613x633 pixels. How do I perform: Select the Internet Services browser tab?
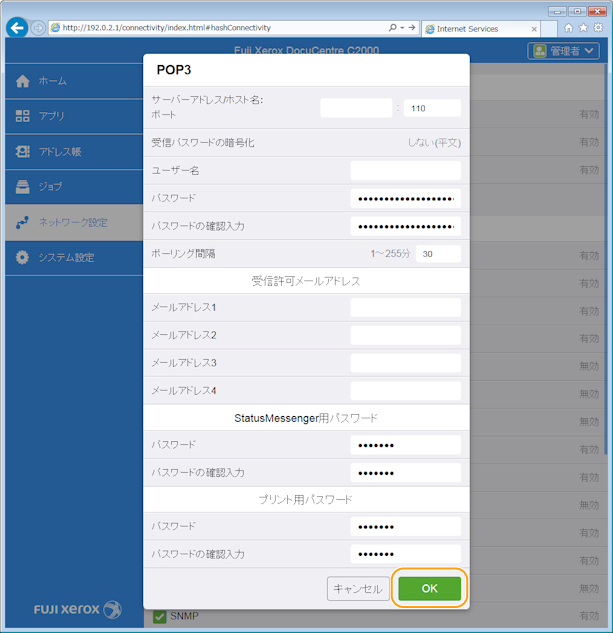coord(474,29)
